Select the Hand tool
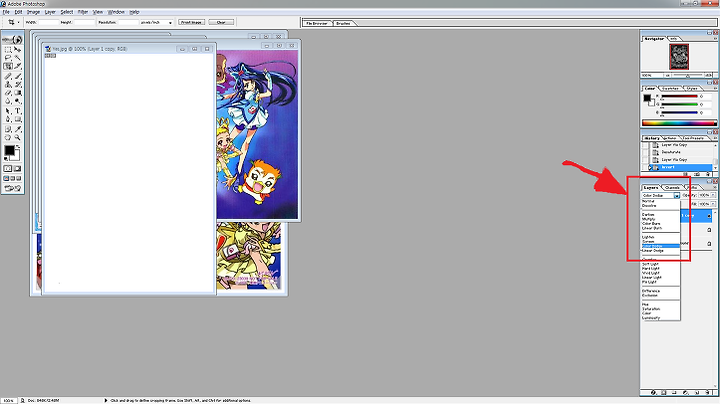Screen dimensions: 720x404 click(x=8, y=137)
